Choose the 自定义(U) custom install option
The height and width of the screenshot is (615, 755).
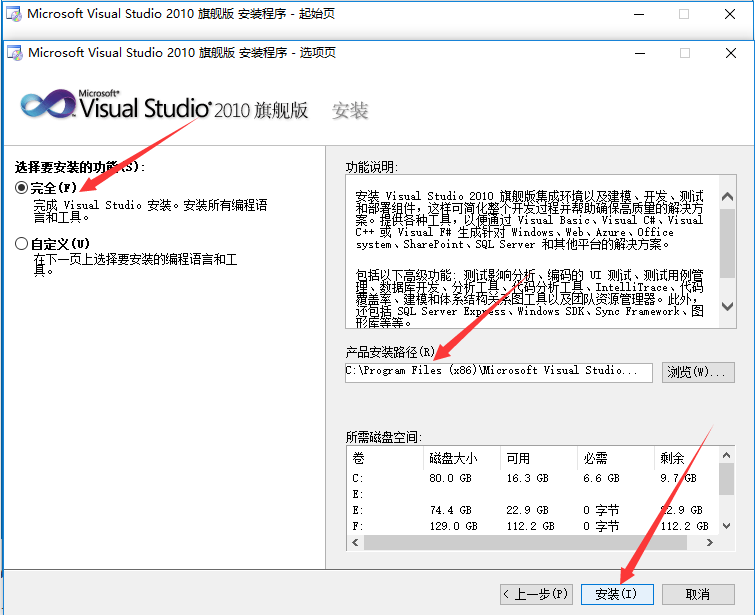[21, 244]
